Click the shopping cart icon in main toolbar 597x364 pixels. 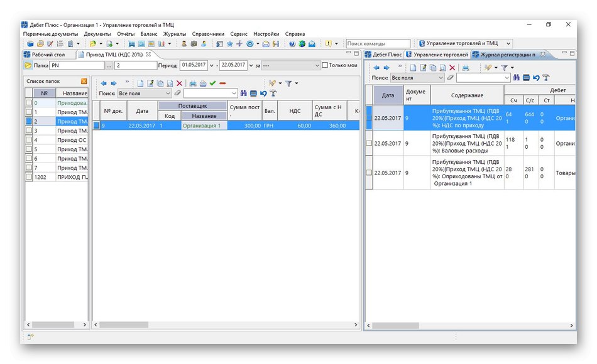tap(131, 44)
